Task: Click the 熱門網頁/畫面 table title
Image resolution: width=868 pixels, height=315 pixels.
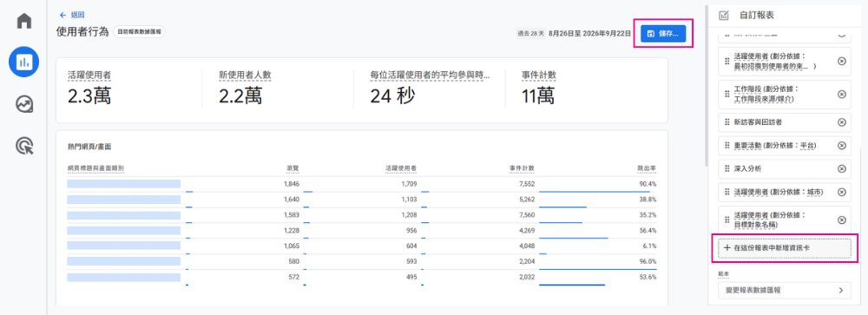Action: click(x=89, y=148)
